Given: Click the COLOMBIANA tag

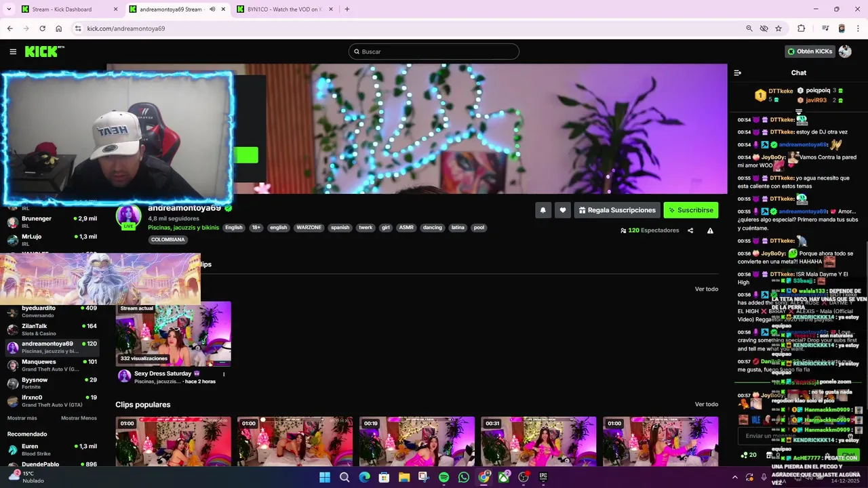Looking at the screenshot, I should pyautogui.click(x=167, y=240).
